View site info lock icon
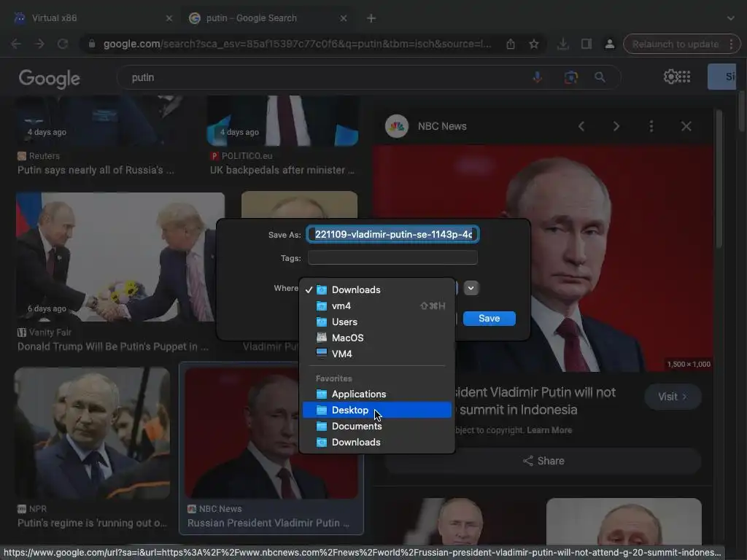747x560 pixels. (92, 44)
